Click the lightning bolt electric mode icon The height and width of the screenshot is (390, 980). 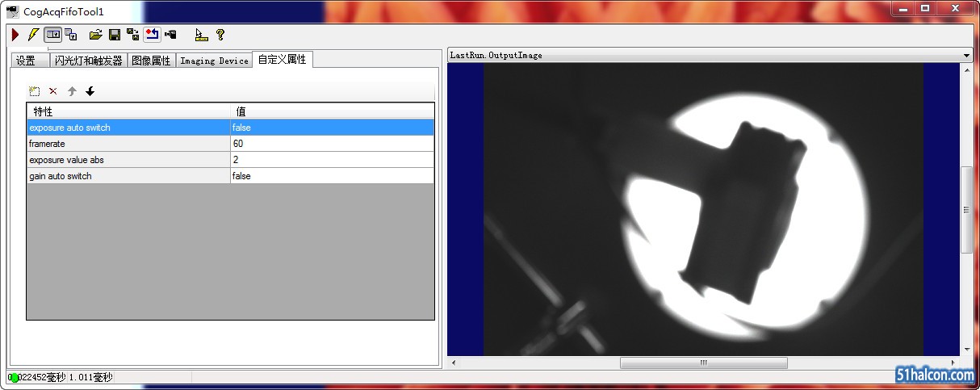pos(32,35)
